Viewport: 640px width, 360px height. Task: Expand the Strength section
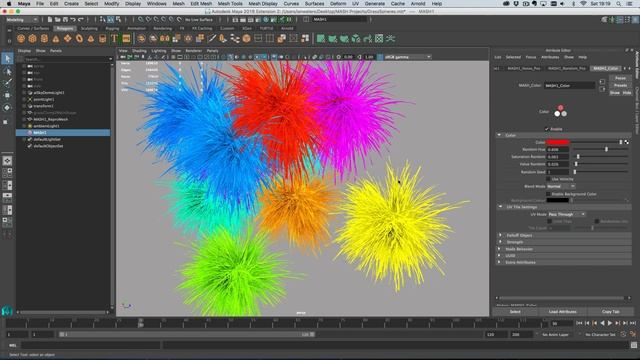point(500,242)
